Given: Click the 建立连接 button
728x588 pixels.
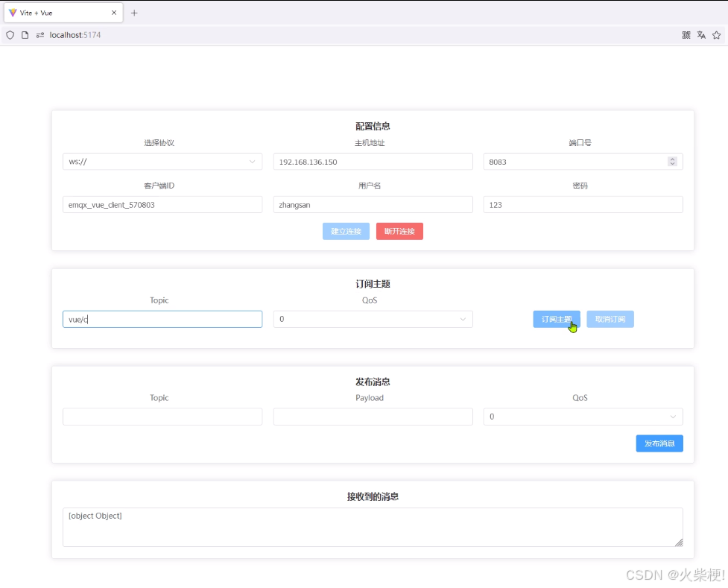Looking at the screenshot, I should (346, 231).
